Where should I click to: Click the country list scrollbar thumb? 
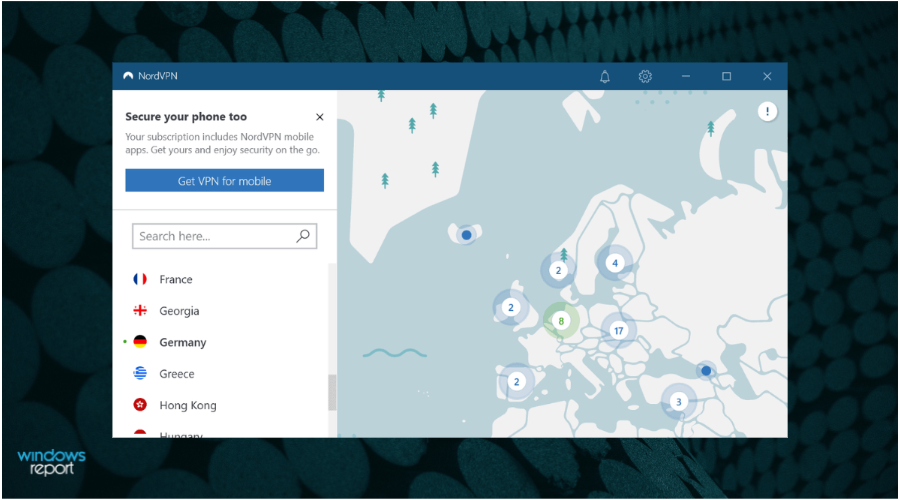(x=332, y=393)
